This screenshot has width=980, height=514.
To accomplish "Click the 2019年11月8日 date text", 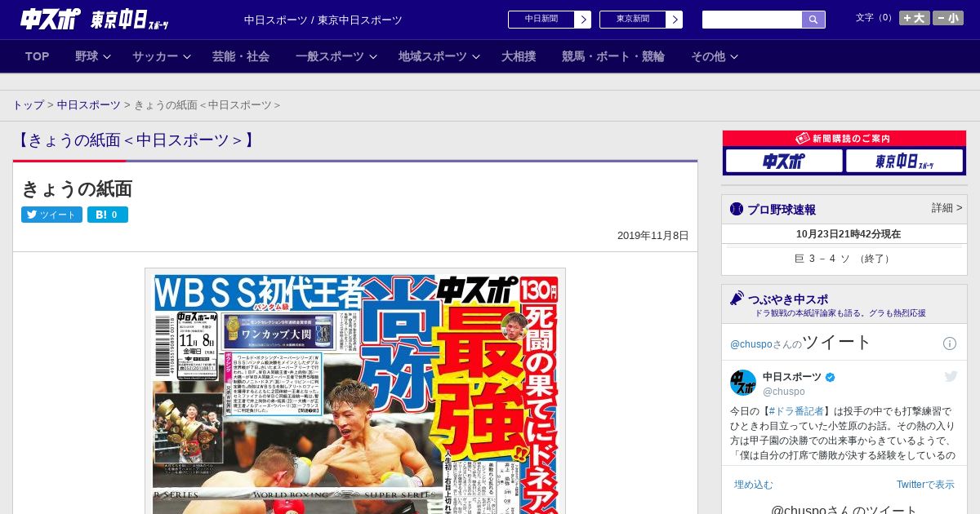I will click(x=653, y=236).
